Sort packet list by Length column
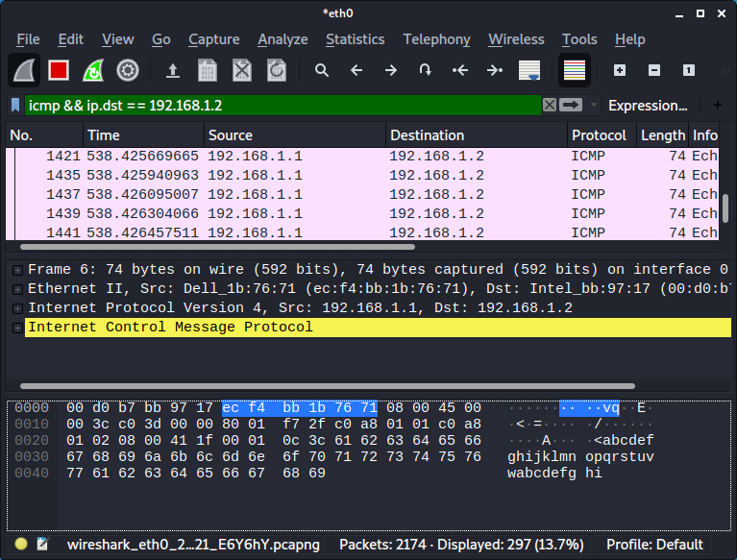This screenshot has height=560, width=737. click(x=663, y=135)
